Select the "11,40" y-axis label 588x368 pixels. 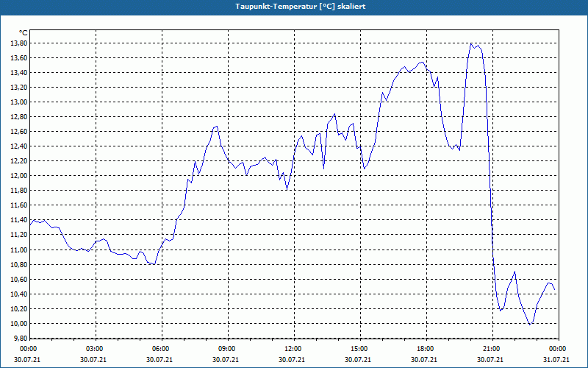pyautogui.click(x=19, y=219)
